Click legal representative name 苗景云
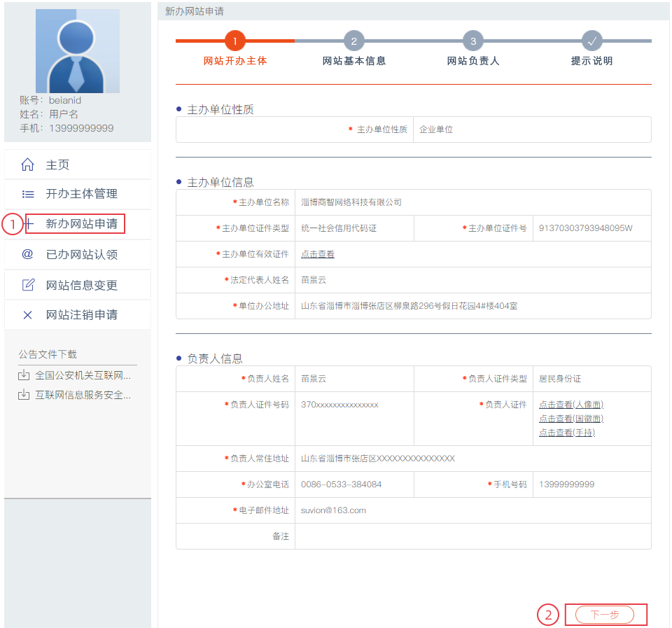This screenshot has height=628, width=672. coord(314,280)
